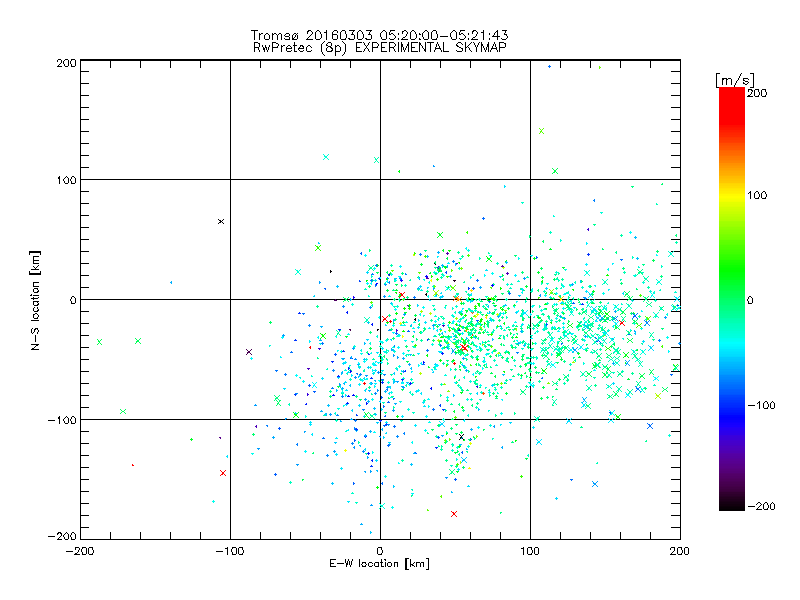Image resolution: width=800 pixels, height=600 pixels.
Task: Click the '-100' label on the color bar
Action: pyautogui.click(x=762, y=405)
